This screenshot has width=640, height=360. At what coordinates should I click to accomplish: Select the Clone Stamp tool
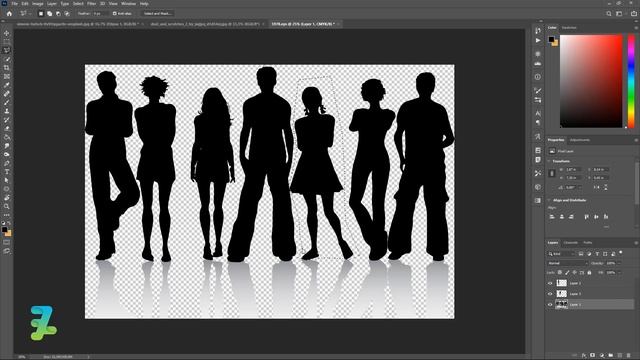[7, 111]
